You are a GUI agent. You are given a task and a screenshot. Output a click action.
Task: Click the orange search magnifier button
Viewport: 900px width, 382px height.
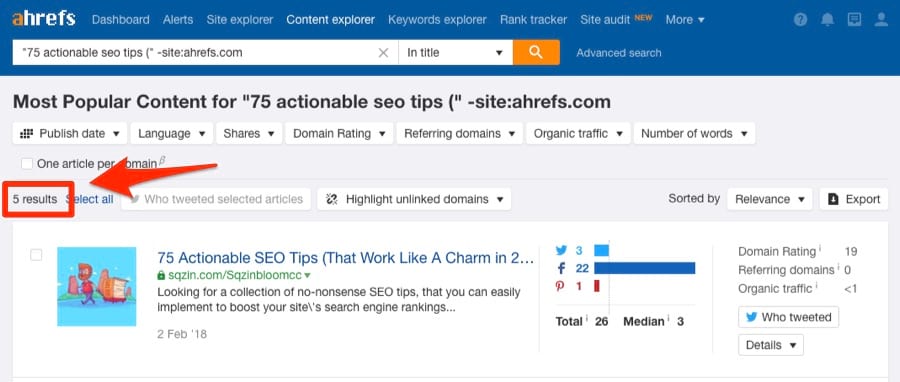tap(536, 52)
